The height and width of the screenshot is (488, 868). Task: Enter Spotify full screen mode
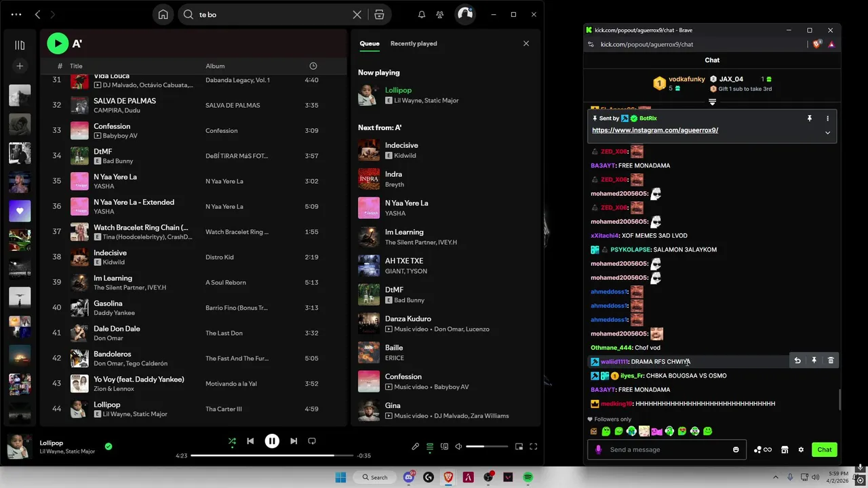(x=534, y=446)
